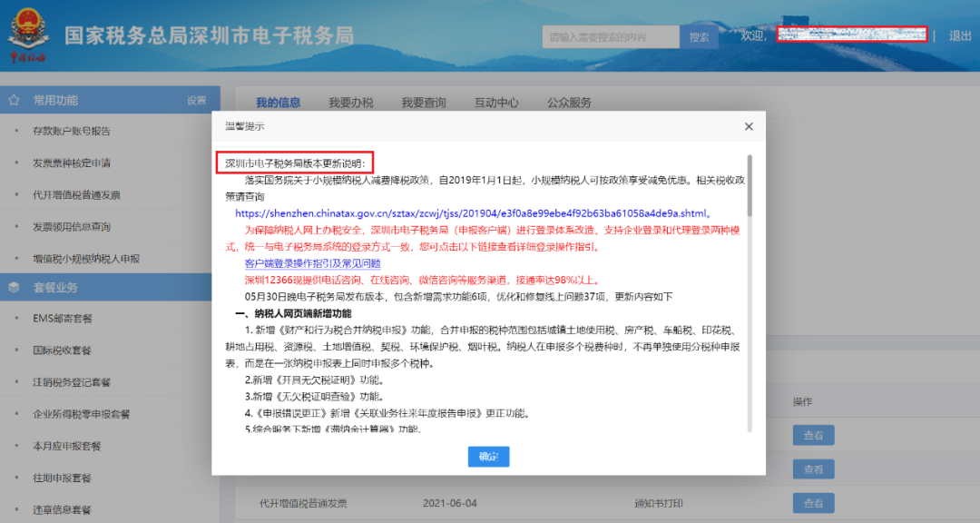Click the 国家税务总局深圳市电子税务局 site title
This screenshot has height=523, width=980.
click(x=209, y=35)
